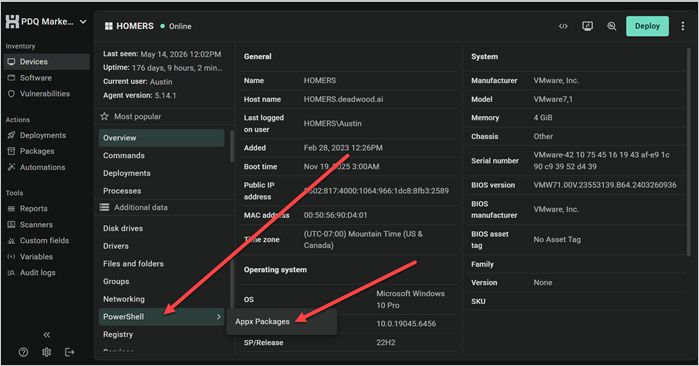The height and width of the screenshot is (366, 699).
Task: Expand the PDQ Marketing organization dropdown
Action: pos(83,21)
